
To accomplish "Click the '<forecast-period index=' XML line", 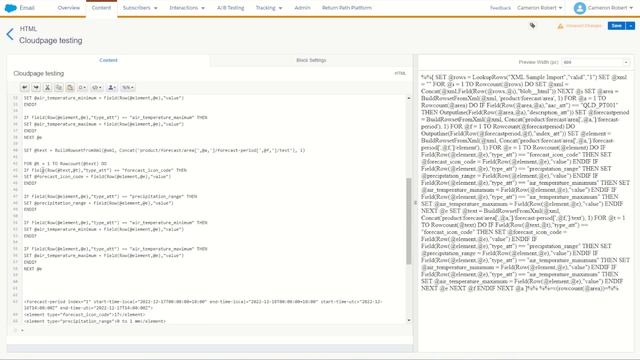I will tap(203, 304).
